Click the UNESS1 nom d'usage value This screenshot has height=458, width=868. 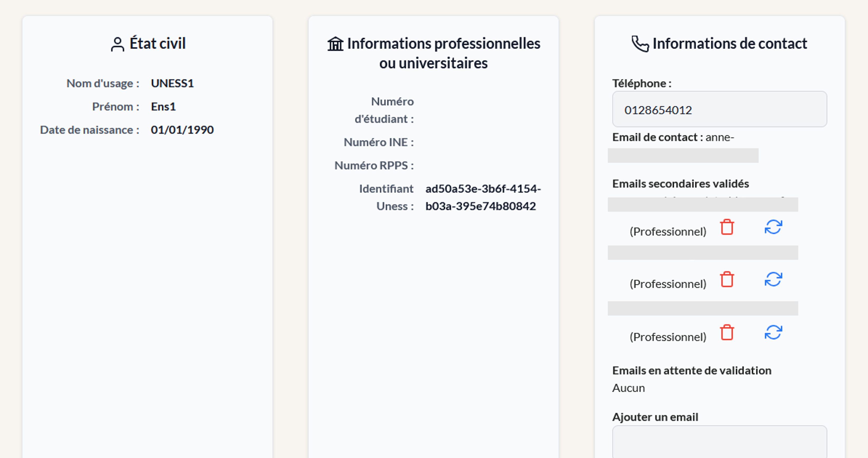click(172, 83)
